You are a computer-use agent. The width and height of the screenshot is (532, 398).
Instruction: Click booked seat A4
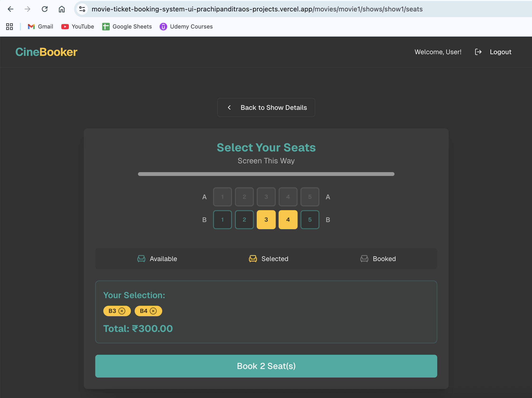(288, 197)
